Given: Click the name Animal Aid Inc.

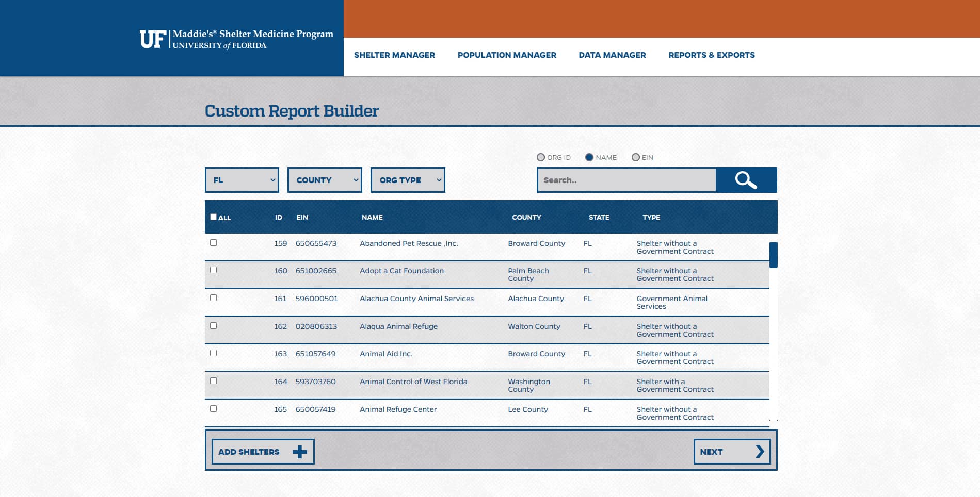Looking at the screenshot, I should [x=386, y=354].
